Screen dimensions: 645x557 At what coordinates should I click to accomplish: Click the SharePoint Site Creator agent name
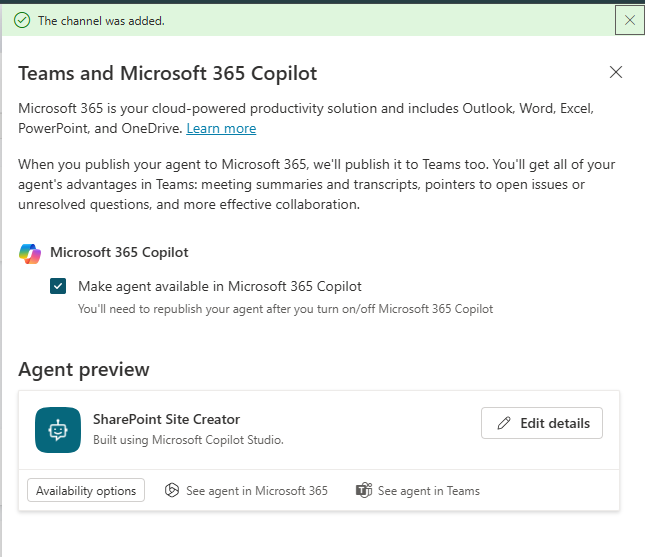[x=166, y=419]
